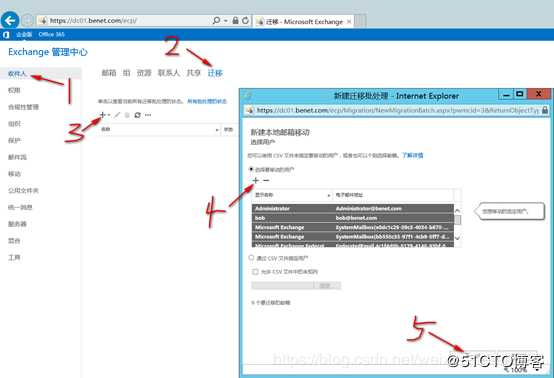Click the lock icon in the dialog address bar
Screen dimensions: 554x378
pos(545,110)
